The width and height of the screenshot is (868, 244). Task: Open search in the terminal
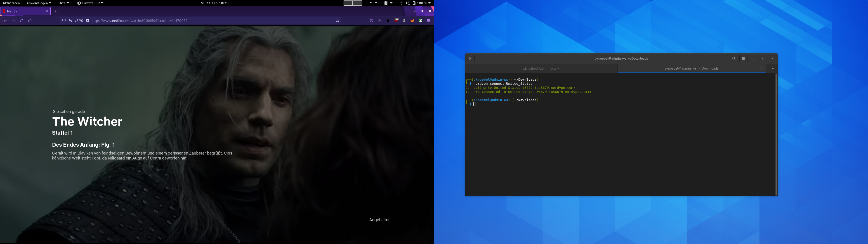click(x=734, y=59)
